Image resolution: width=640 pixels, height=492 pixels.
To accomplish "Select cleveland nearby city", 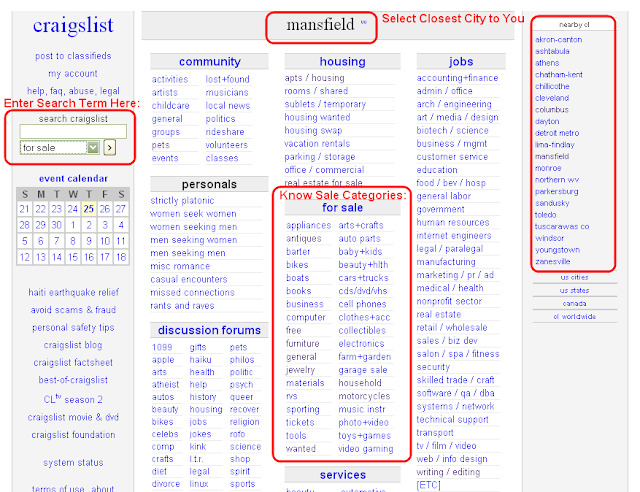I will tap(552, 98).
